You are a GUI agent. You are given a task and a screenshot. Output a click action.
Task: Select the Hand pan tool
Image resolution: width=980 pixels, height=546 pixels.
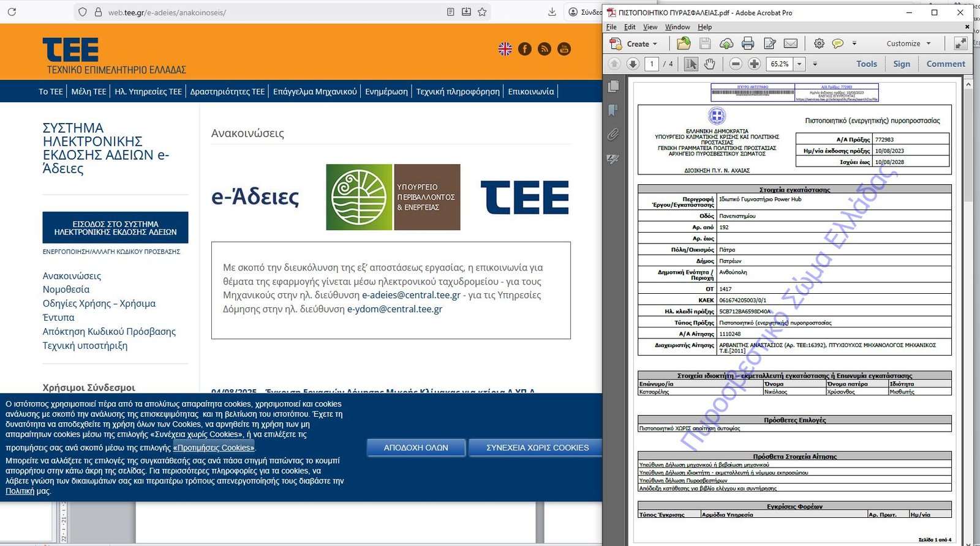tap(710, 64)
